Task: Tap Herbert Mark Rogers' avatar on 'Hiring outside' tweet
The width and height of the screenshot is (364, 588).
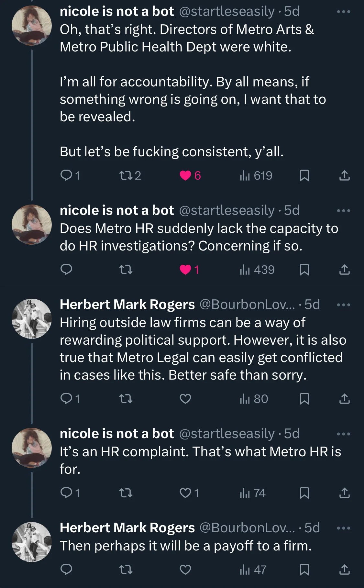Action: [x=32, y=318]
